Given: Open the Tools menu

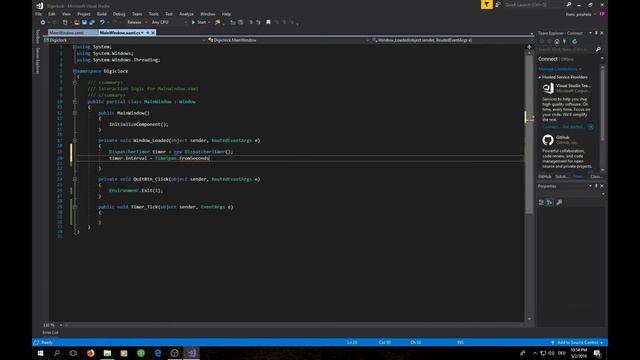Looking at the screenshot, I should (x=153, y=14).
